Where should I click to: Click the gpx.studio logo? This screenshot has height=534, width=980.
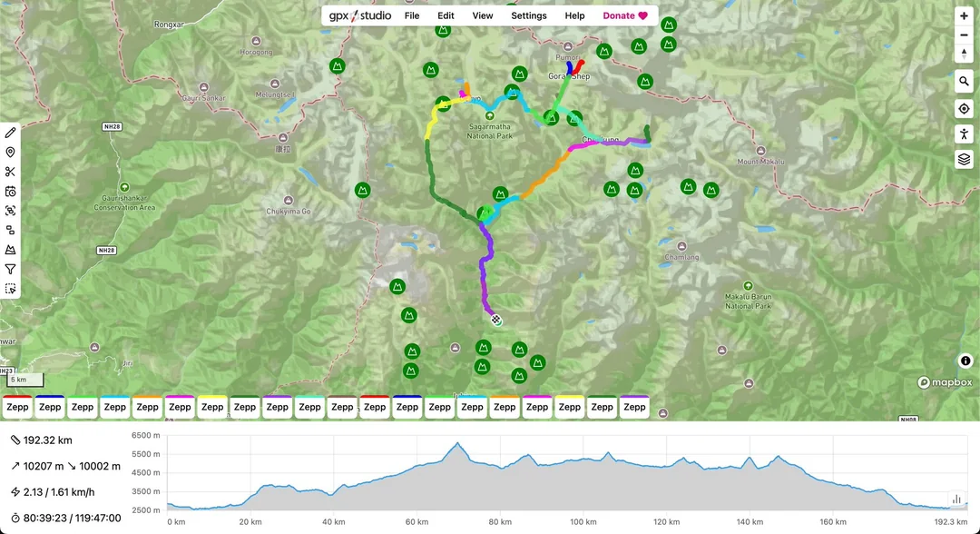(x=360, y=15)
